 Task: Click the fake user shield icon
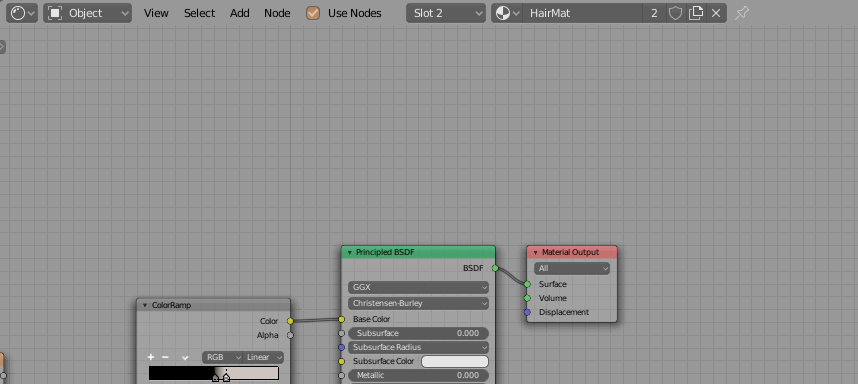click(x=675, y=13)
